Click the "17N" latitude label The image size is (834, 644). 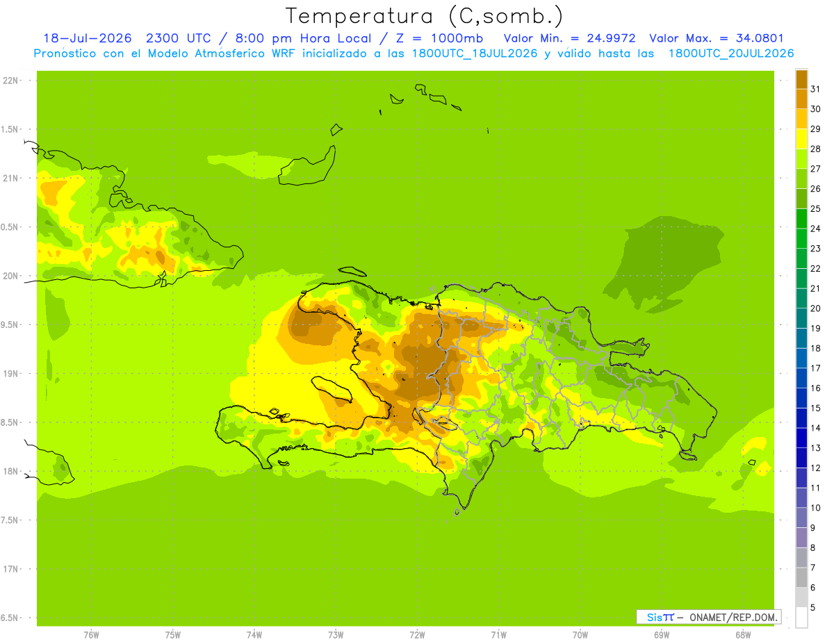[x=10, y=569]
